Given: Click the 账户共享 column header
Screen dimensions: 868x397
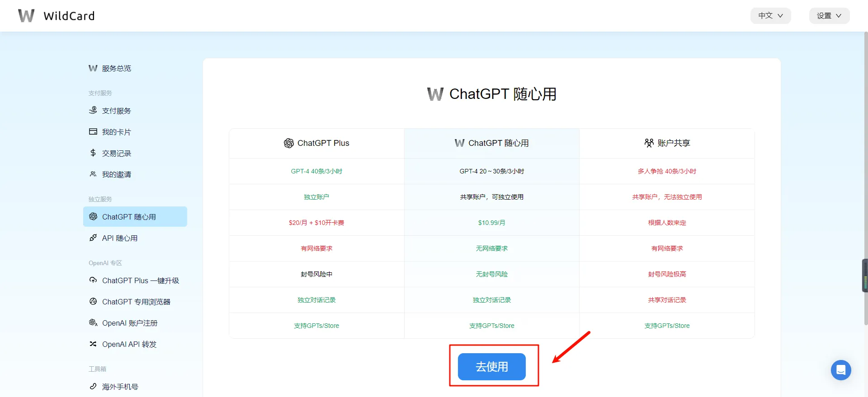Looking at the screenshot, I should click(x=667, y=143).
